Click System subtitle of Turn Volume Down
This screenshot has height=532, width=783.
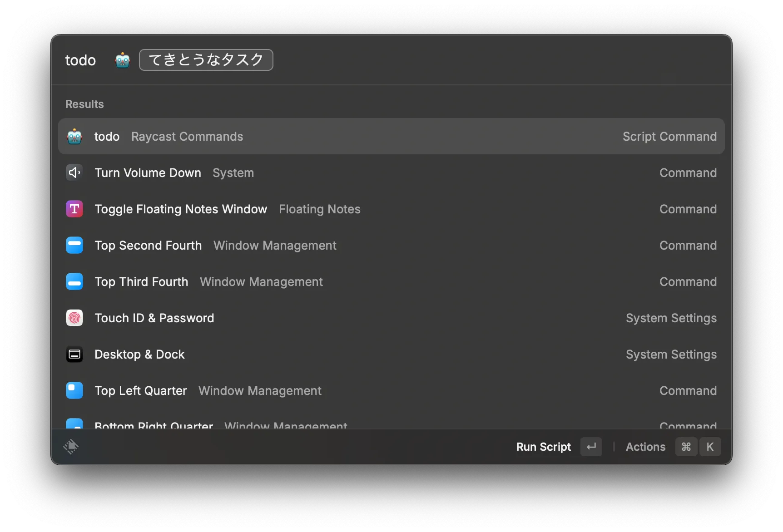233,172
